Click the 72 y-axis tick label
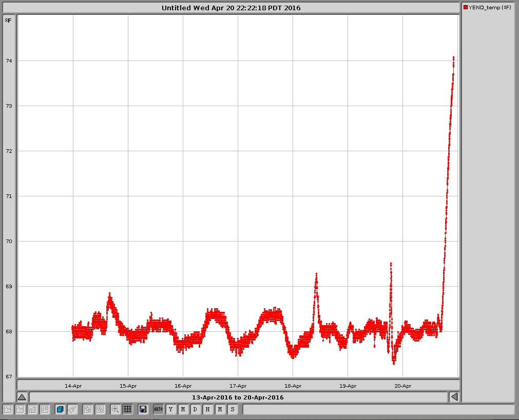Screen dimensions: 519x420 point(9,151)
